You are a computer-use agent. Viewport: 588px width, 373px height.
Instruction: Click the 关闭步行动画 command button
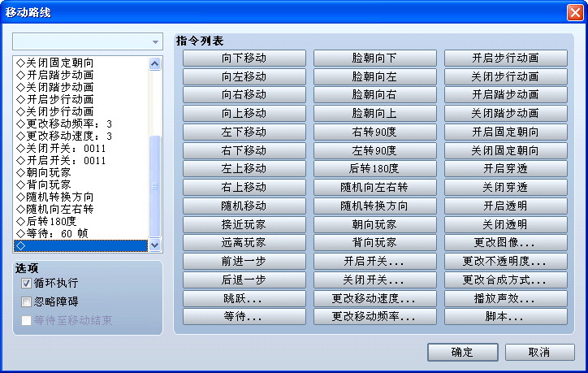tap(506, 76)
